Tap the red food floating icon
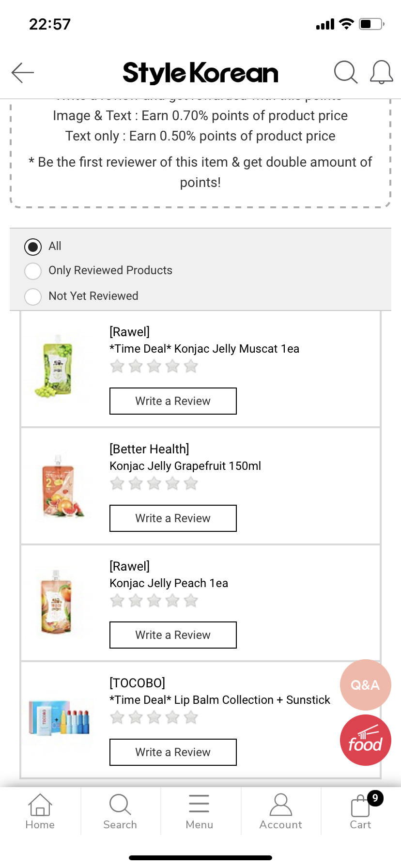401x868 pixels. pyautogui.click(x=365, y=740)
